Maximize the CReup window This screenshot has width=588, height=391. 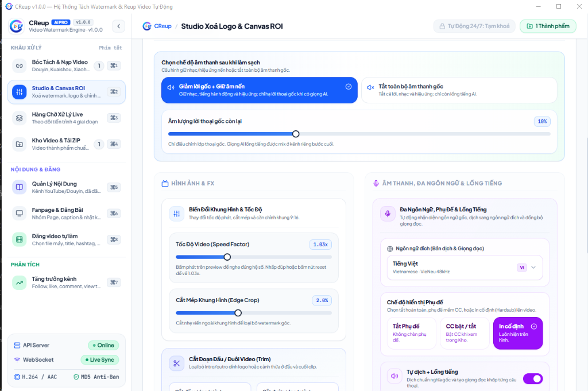point(559,6)
